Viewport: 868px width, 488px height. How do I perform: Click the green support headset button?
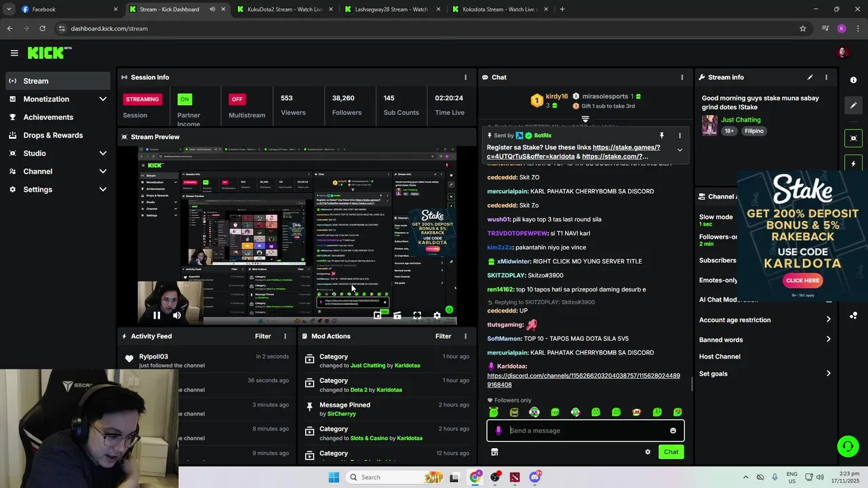pyautogui.click(x=848, y=446)
